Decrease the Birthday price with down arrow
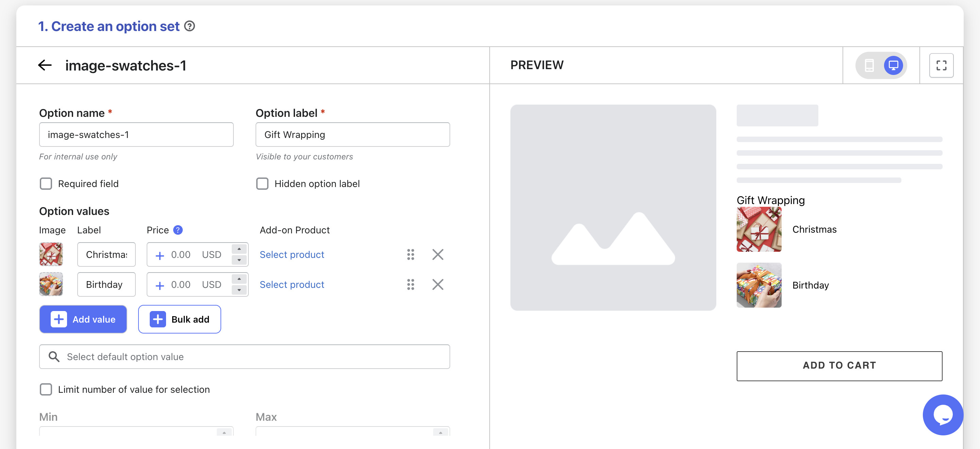980x449 pixels. click(239, 290)
